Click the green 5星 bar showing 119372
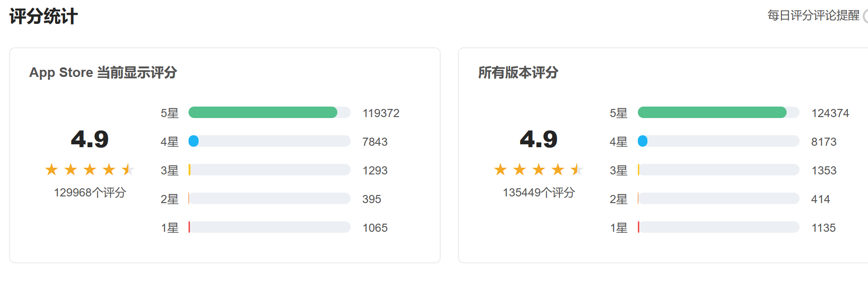868x281 pixels. 263,112
